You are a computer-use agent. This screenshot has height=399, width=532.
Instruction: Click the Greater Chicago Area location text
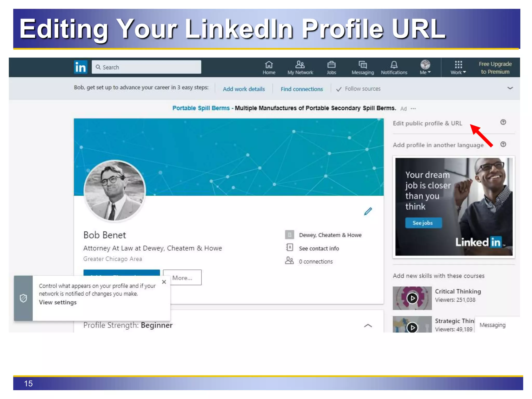tap(112, 259)
